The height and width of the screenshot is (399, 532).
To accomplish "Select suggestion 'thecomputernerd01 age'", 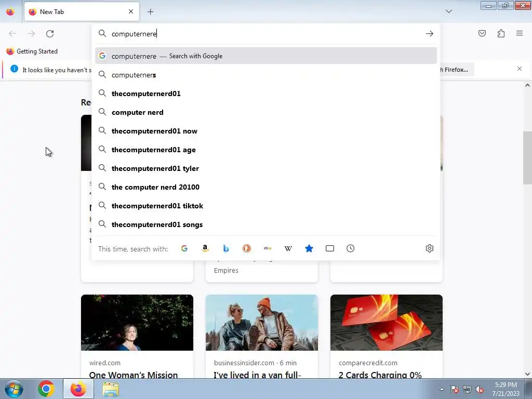I will [266, 149].
